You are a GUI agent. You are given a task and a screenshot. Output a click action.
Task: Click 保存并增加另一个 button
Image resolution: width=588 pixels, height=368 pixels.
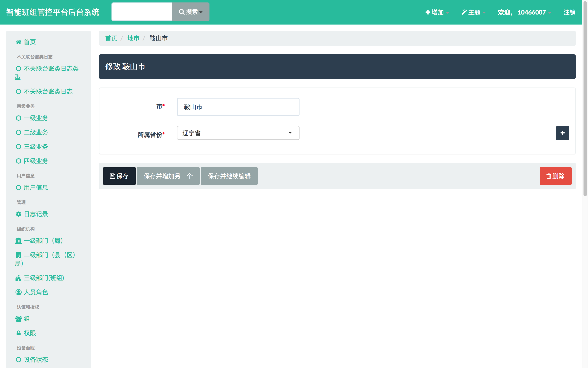tap(168, 176)
